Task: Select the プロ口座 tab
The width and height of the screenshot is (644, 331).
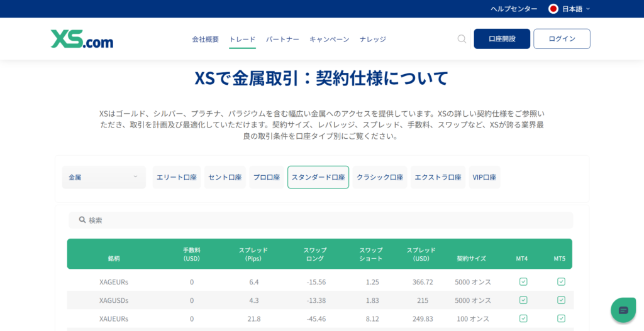Action: coord(267,177)
